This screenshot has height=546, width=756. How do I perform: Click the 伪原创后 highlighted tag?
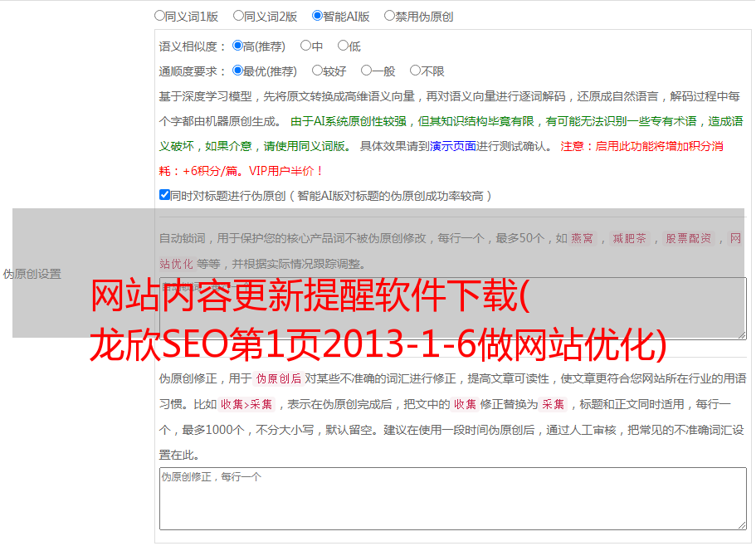tap(278, 378)
